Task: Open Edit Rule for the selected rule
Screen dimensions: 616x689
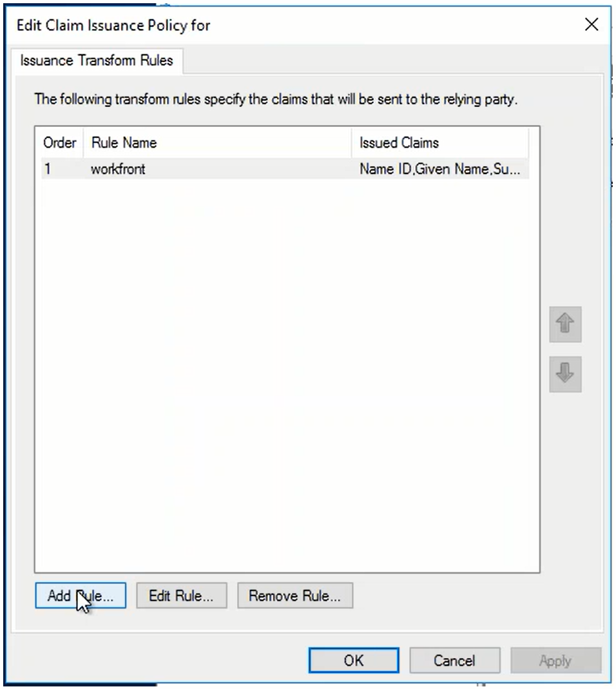Action: point(181,596)
